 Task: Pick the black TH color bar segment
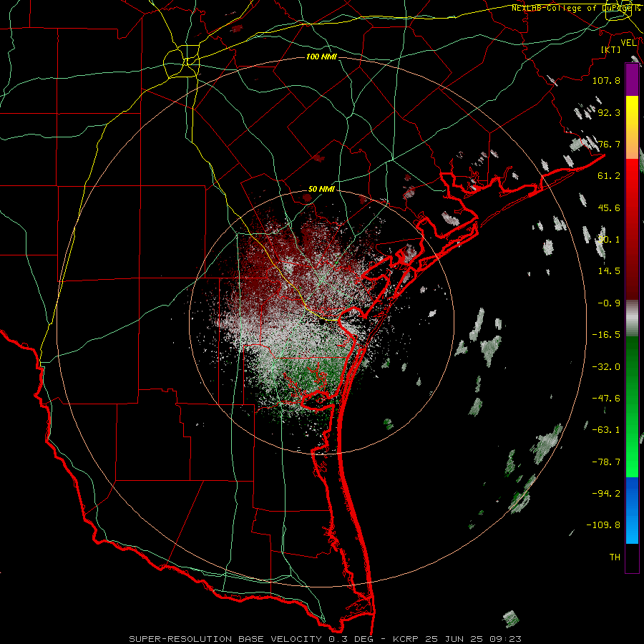coord(632,557)
